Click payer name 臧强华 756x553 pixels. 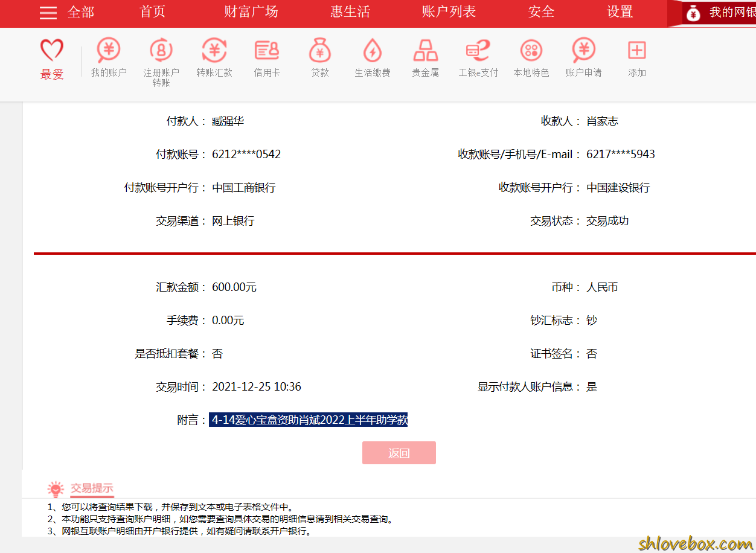pos(228,121)
